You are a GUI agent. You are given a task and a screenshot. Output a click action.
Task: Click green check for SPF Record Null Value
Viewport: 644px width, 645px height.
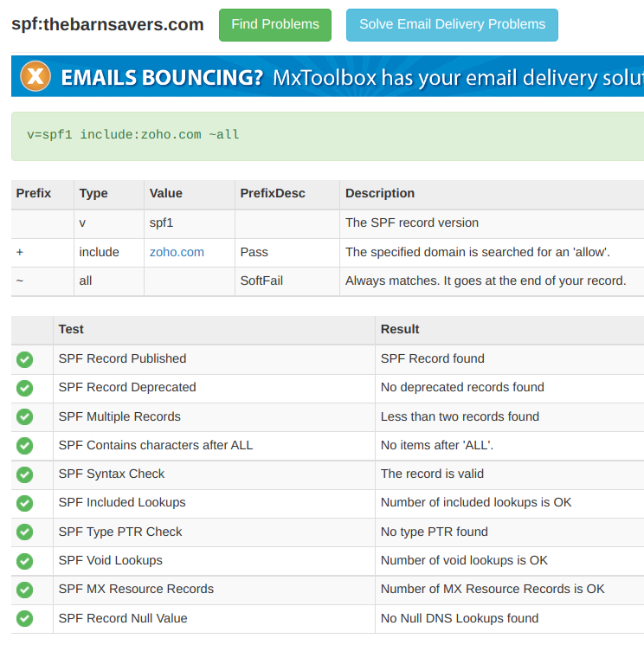point(25,619)
